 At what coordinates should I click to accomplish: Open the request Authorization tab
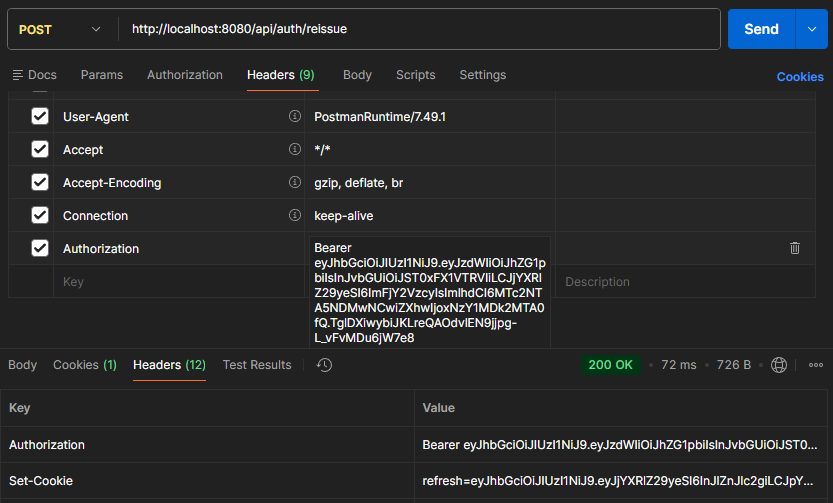[185, 75]
